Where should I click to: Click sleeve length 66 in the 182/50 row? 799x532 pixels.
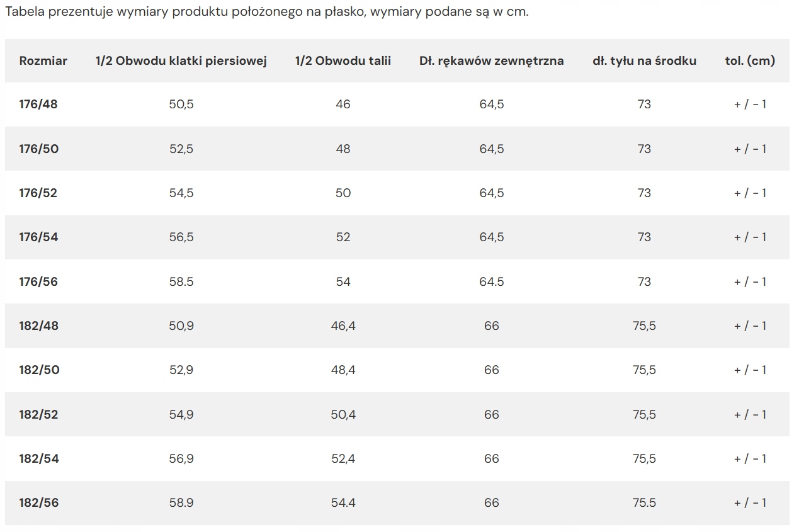tap(492, 370)
